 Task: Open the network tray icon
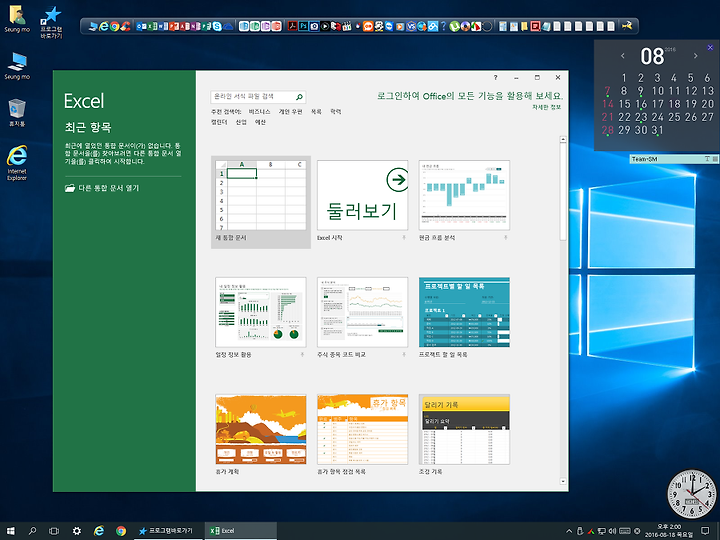click(602, 531)
